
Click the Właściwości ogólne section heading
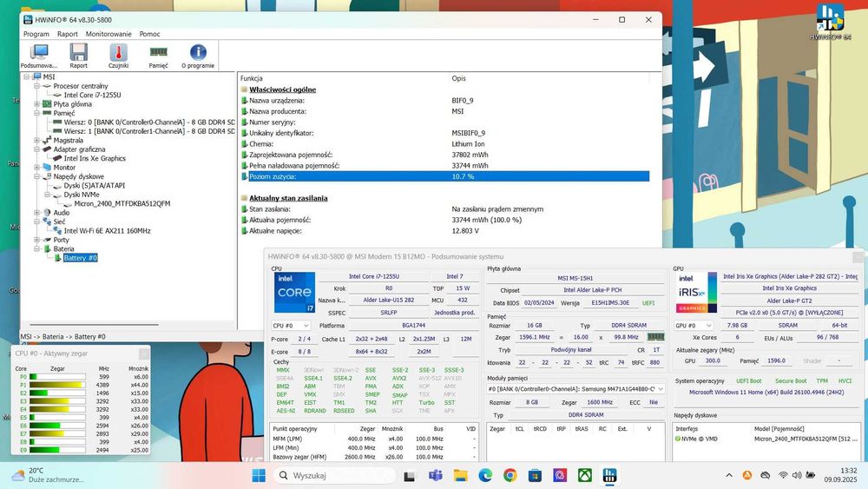pyautogui.click(x=282, y=89)
